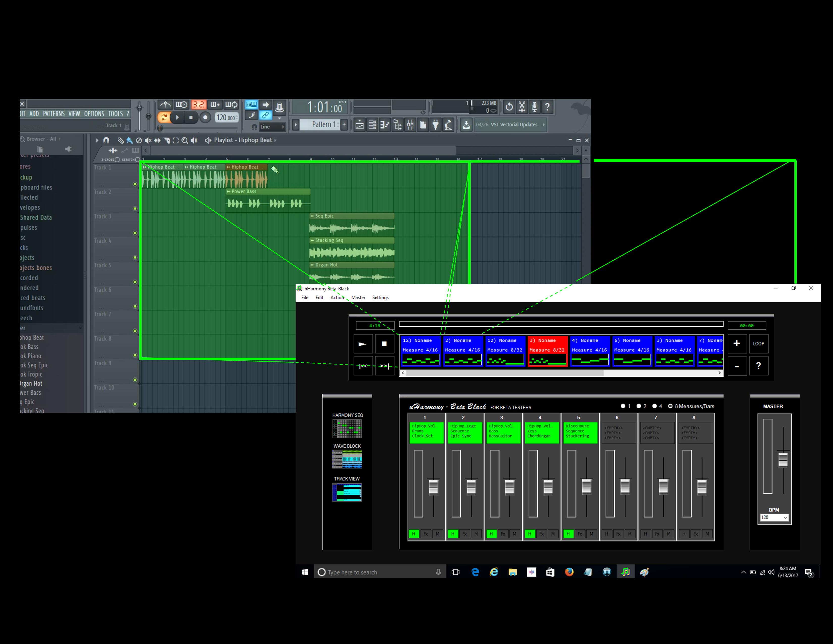Open the PATTERNS menu in FL Studio
Screen dimensions: 833x644
54,114
